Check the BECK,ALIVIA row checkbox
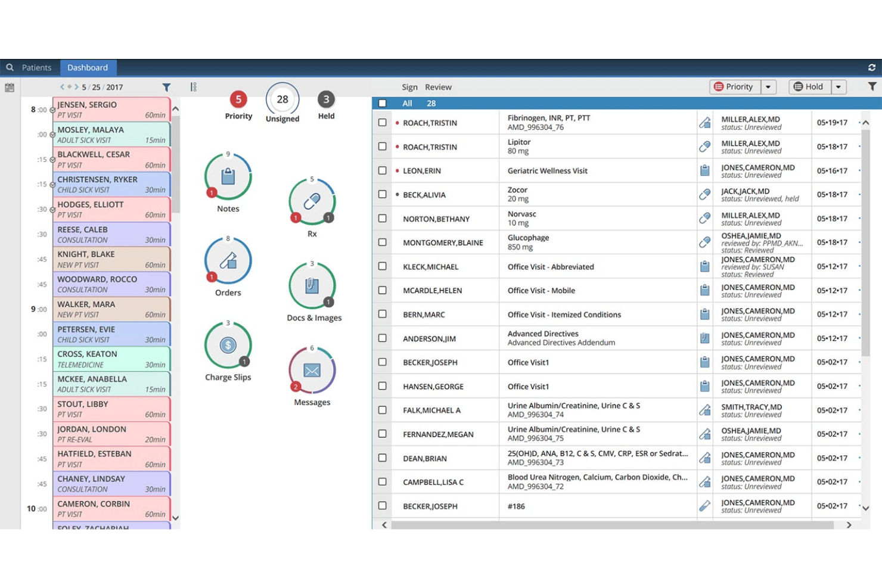Image resolution: width=882 pixels, height=588 pixels. [x=382, y=194]
